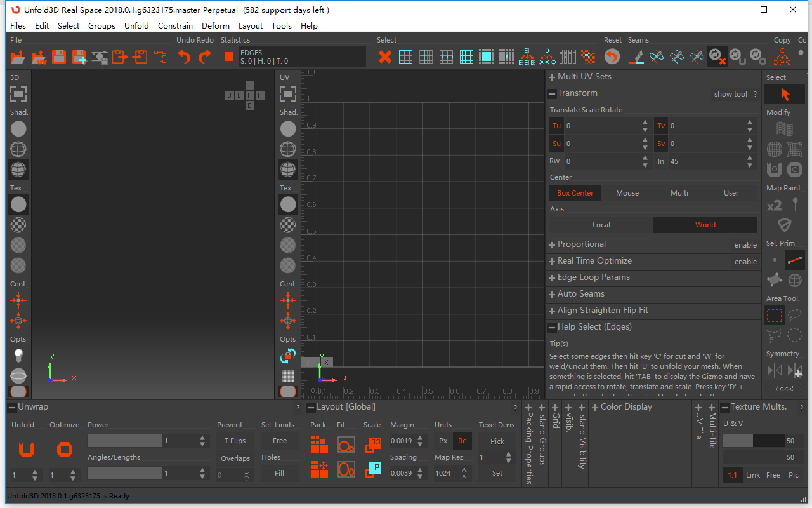Click the shield icon under Map Paint
The width and height of the screenshot is (812, 508).
tap(785, 225)
